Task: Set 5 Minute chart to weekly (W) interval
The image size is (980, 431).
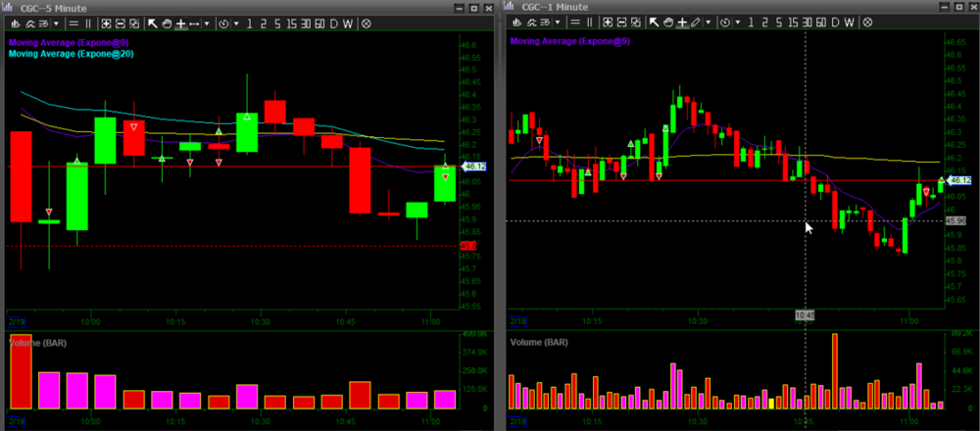Action: click(x=347, y=23)
